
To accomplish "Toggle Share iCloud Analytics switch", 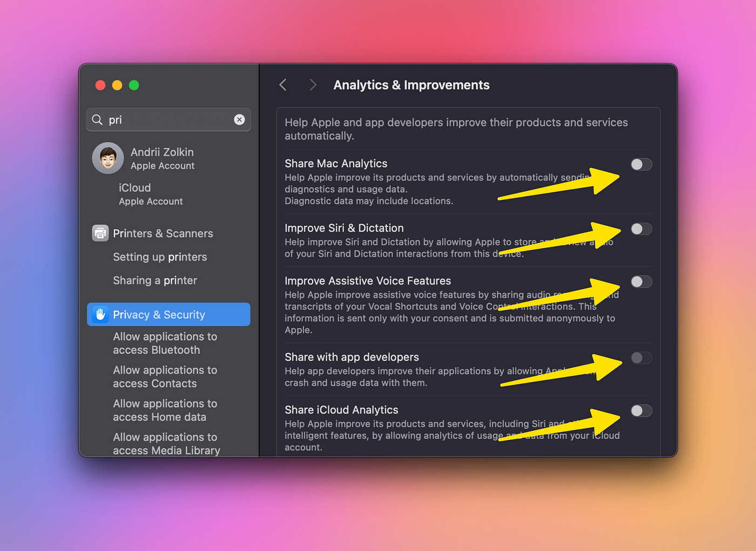I will click(x=642, y=411).
